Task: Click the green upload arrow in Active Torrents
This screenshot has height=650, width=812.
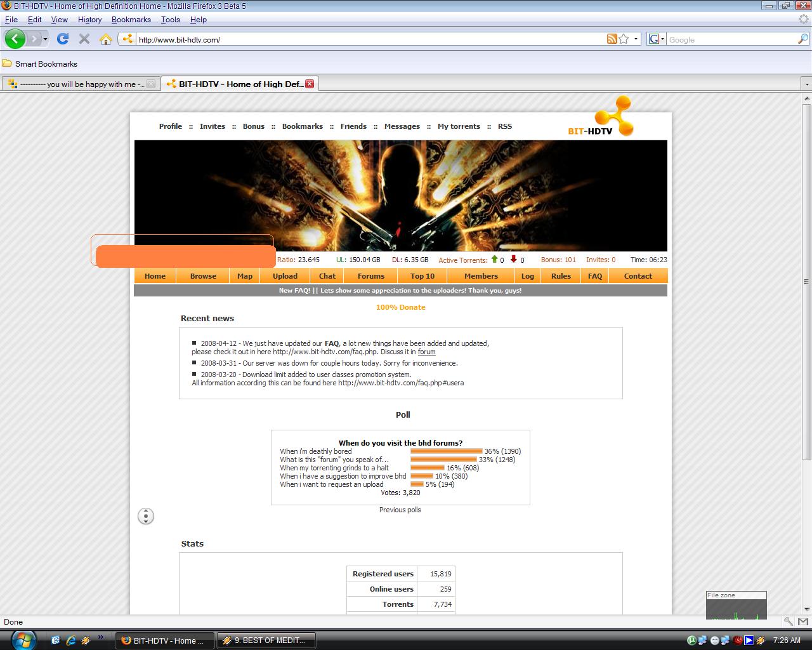Action: pyautogui.click(x=495, y=260)
